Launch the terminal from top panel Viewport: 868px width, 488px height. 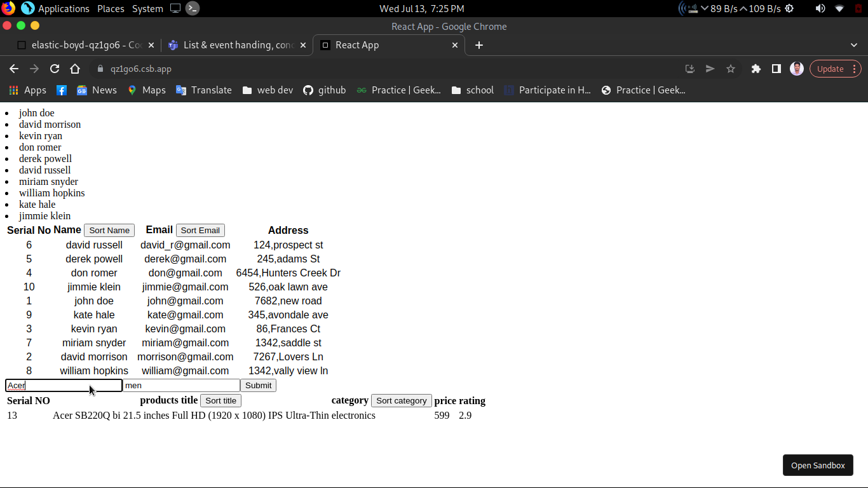(x=193, y=8)
